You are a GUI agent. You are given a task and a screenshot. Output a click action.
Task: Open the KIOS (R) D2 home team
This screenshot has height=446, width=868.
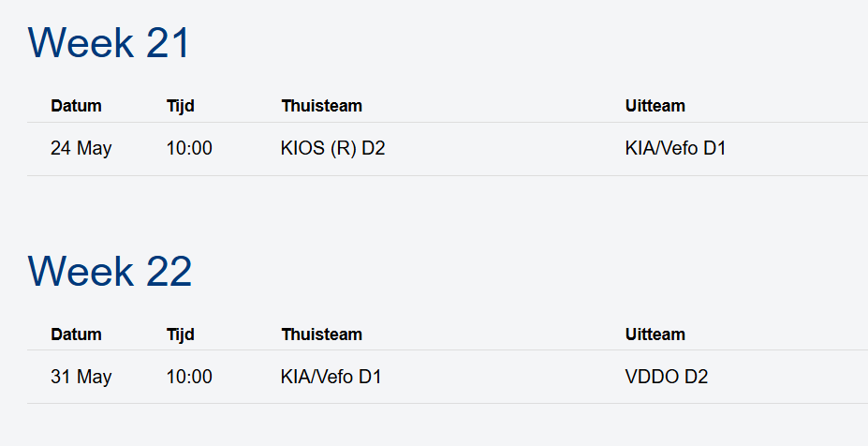[332, 148]
